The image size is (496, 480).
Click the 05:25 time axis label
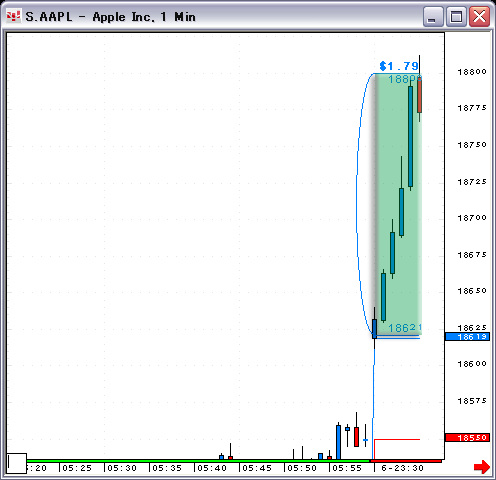(77, 468)
